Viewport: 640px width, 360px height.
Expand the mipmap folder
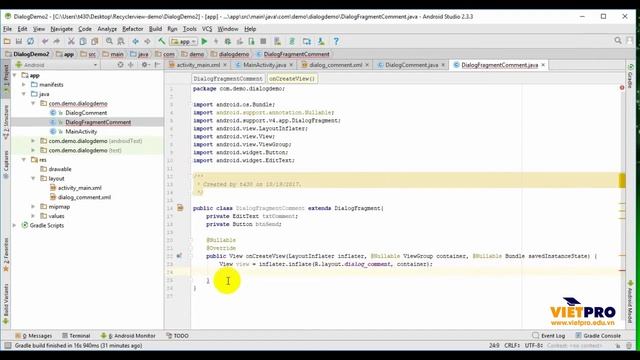[33, 207]
